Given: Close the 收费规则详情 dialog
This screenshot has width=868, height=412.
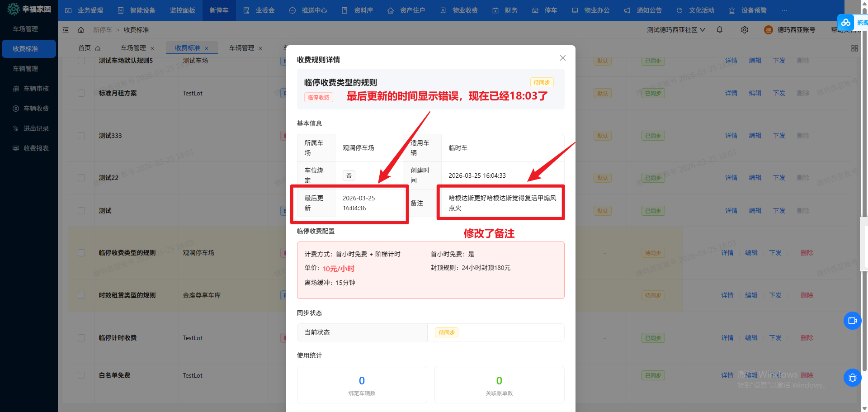Looking at the screenshot, I should pyautogui.click(x=563, y=58).
